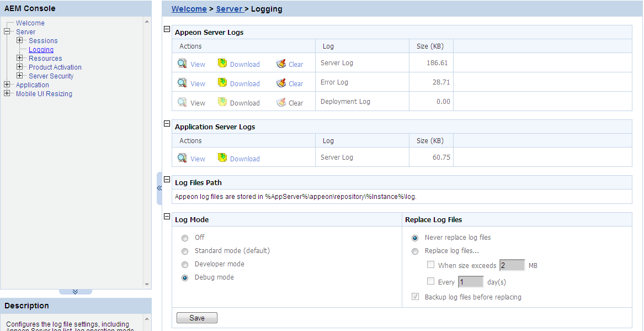This screenshot has height=331, width=644.
Task: Click the Deployment Log name cell
Action: 362,102
